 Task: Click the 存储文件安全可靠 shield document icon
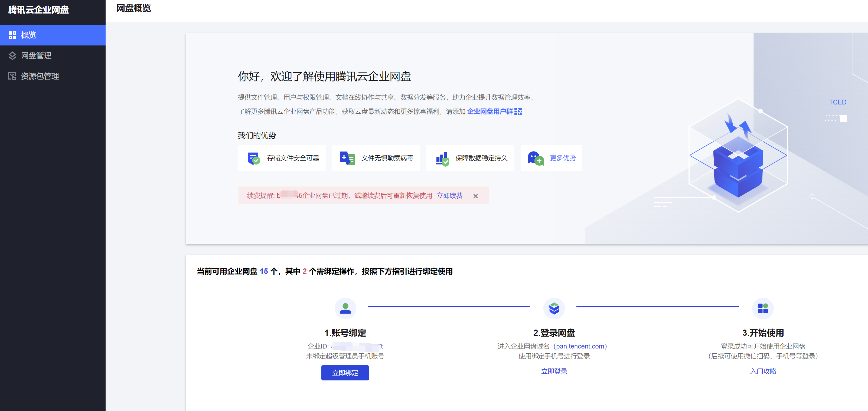tap(253, 158)
